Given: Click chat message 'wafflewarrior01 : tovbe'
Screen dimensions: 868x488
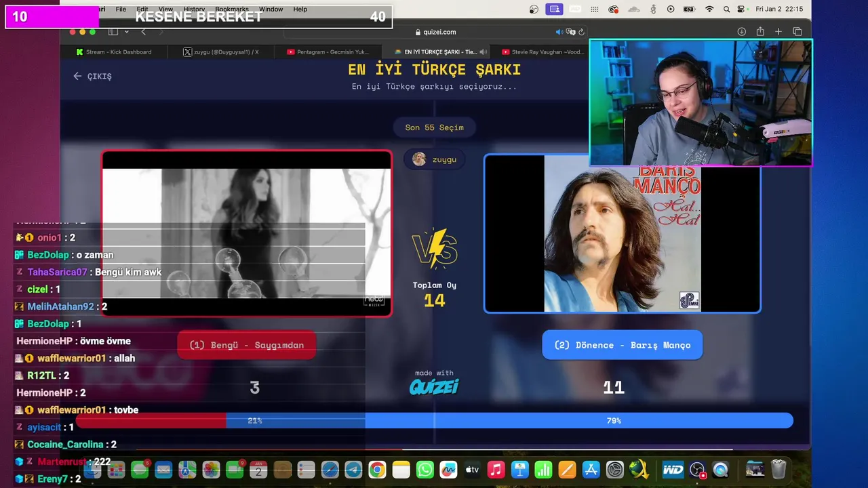Looking at the screenshot, I should tap(77, 410).
